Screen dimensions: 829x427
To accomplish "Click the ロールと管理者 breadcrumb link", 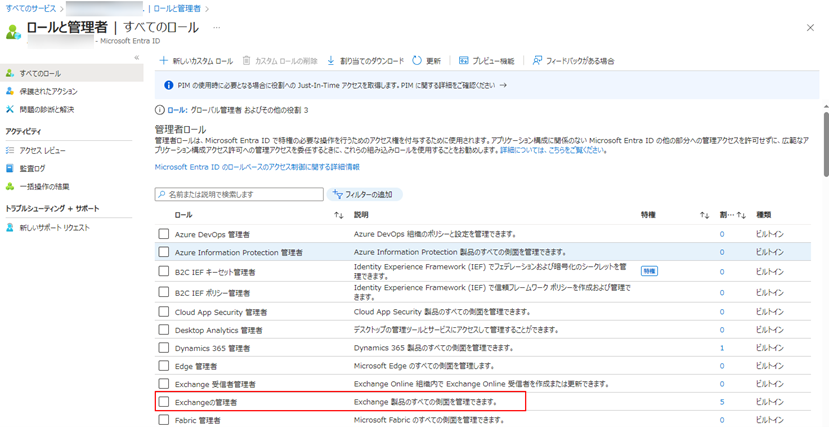I will [x=177, y=8].
